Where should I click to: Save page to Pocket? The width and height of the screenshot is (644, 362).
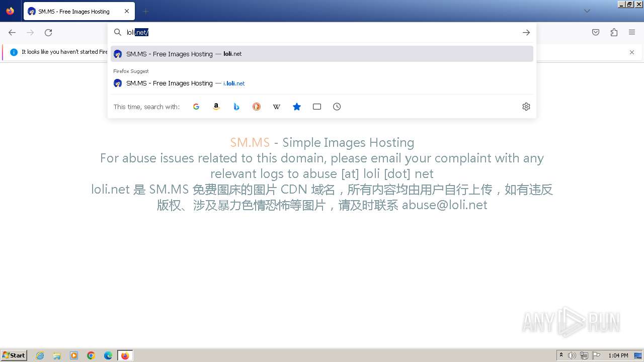pyautogui.click(x=596, y=32)
